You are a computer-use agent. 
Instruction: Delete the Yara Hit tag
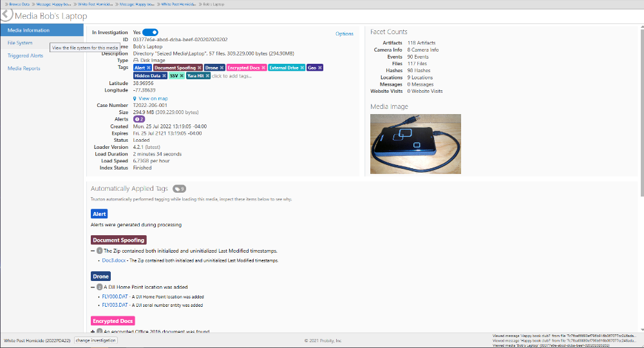click(x=208, y=76)
